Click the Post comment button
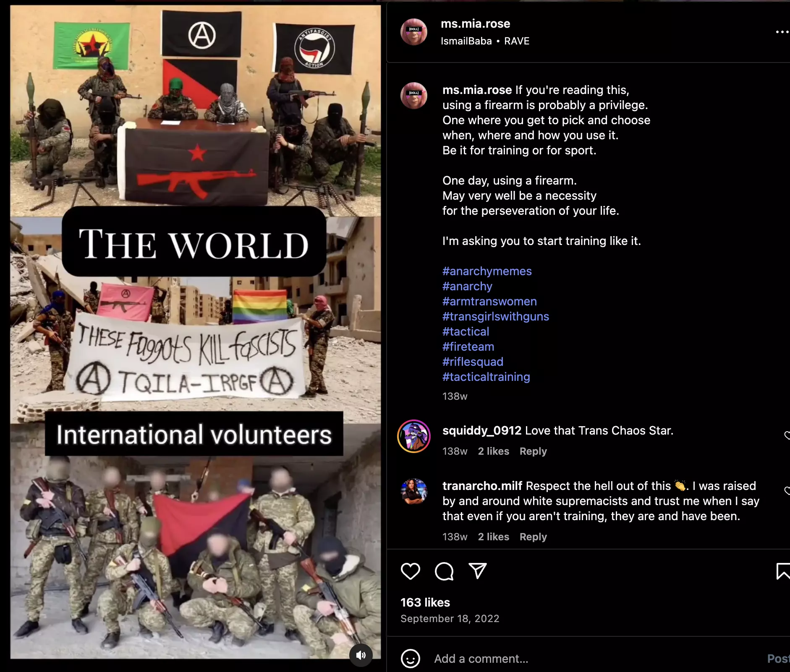The height and width of the screenshot is (672, 790). (x=779, y=659)
